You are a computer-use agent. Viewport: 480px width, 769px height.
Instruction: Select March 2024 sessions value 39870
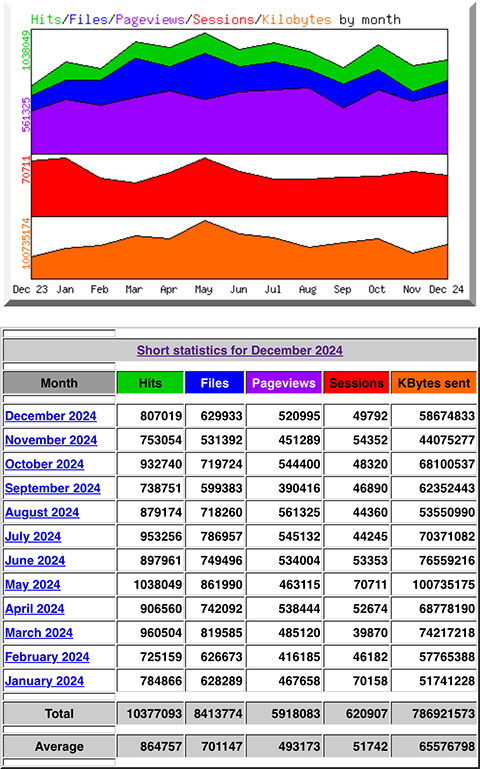coord(370,633)
